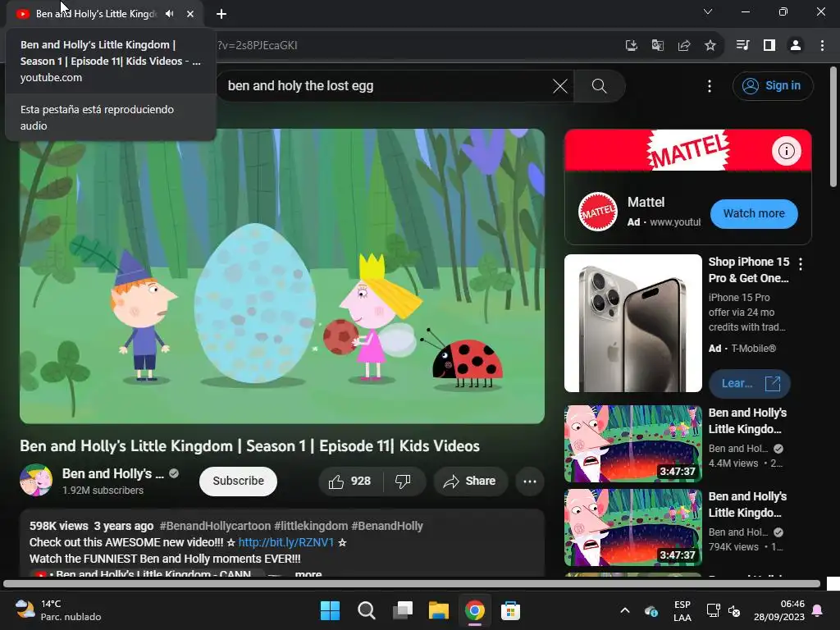
Task: Open the clock showing 06:46
Action: coord(779,610)
